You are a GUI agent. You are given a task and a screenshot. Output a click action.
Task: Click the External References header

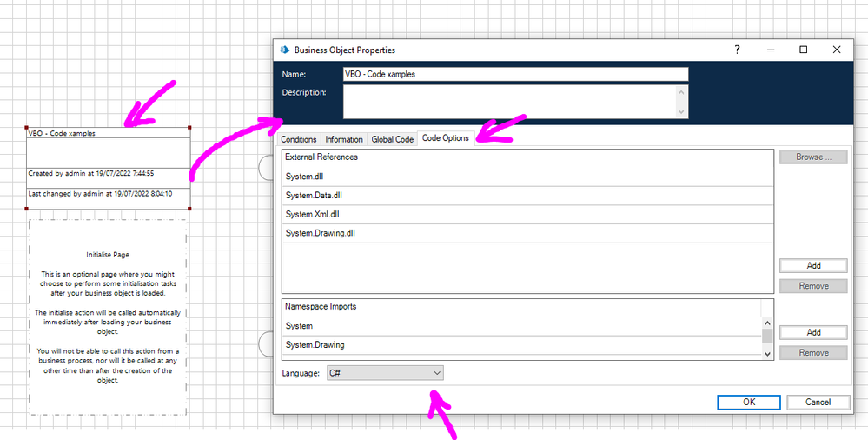(527, 157)
